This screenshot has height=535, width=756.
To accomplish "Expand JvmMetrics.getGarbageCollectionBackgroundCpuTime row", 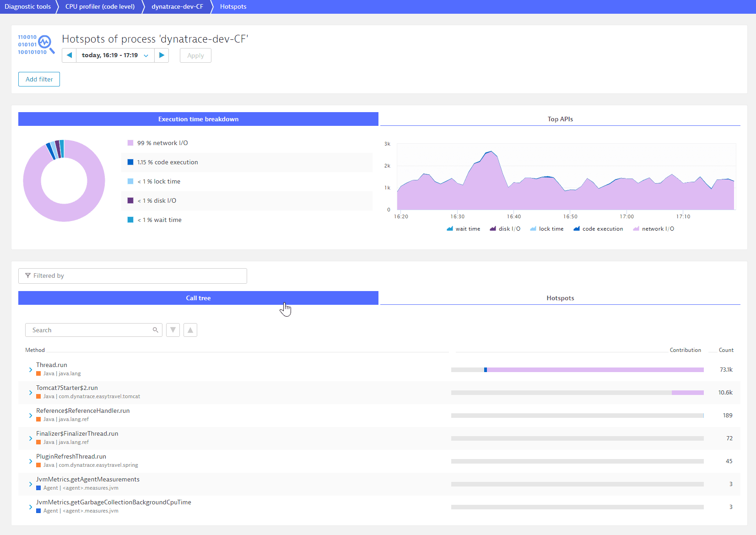I will (31, 507).
